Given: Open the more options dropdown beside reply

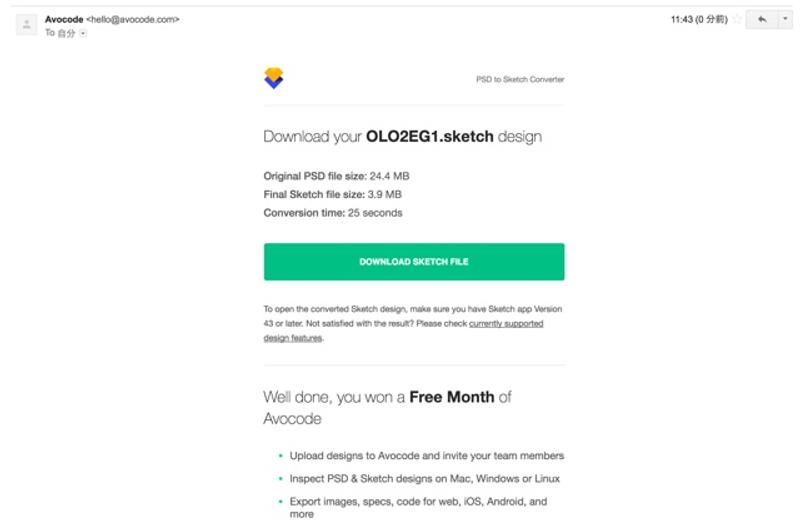Looking at the screenshot, I should click(x=785, y=20).
